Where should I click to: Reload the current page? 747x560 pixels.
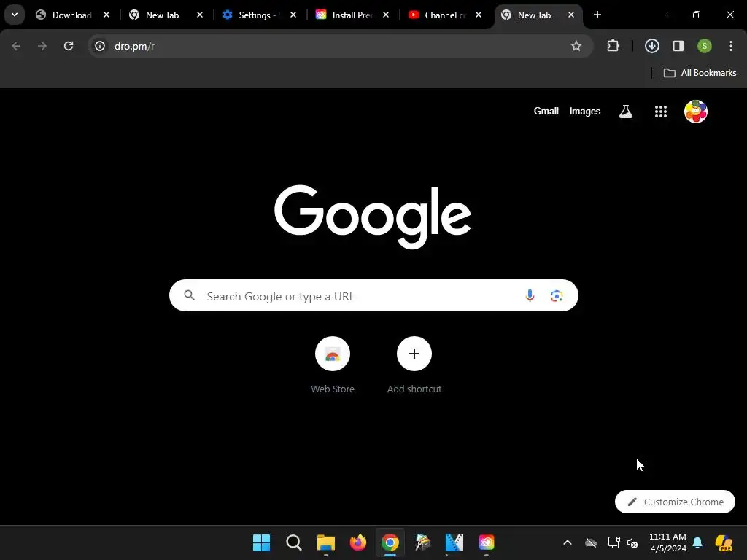click(x=69, y=46)
